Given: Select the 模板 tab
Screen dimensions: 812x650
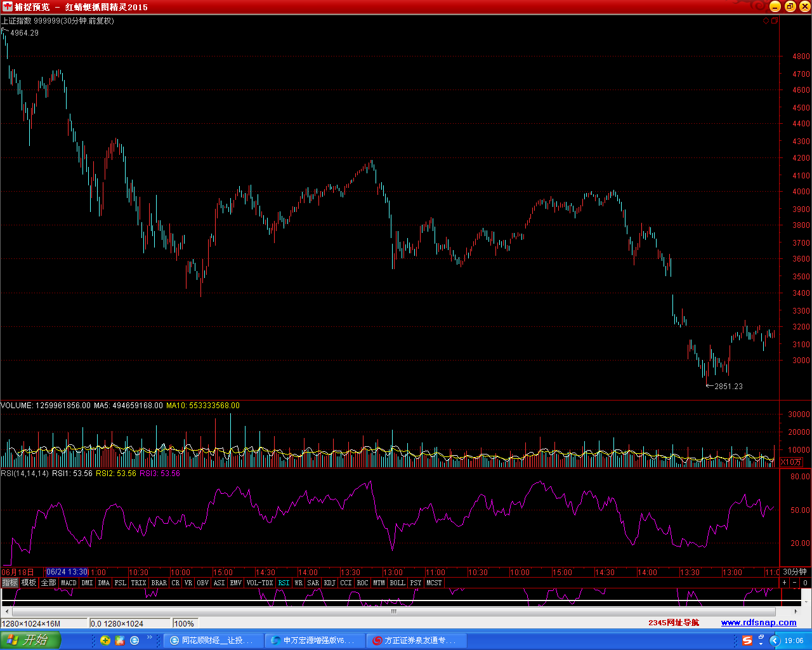Looking at the screenshot, I should click(x=29, y=583).
